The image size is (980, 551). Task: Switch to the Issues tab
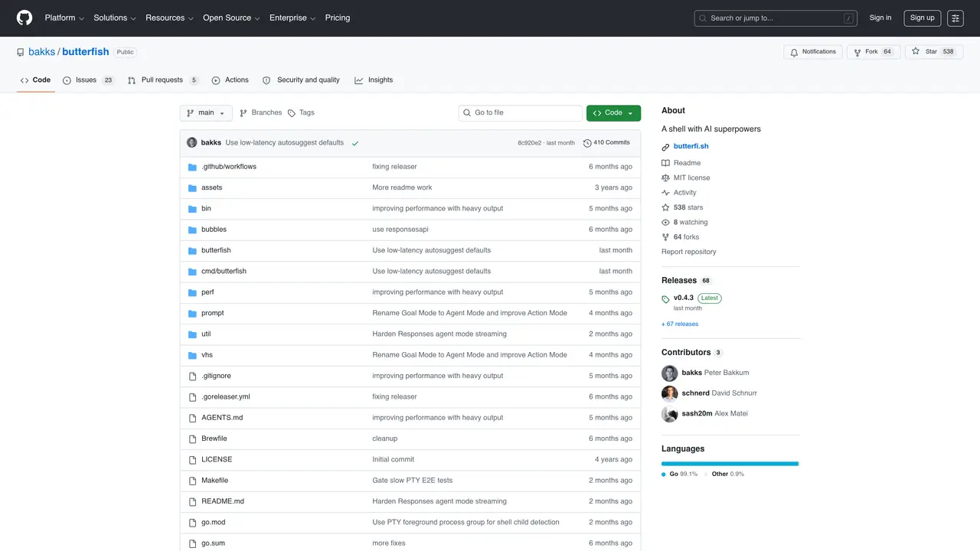tap(88, 80)
